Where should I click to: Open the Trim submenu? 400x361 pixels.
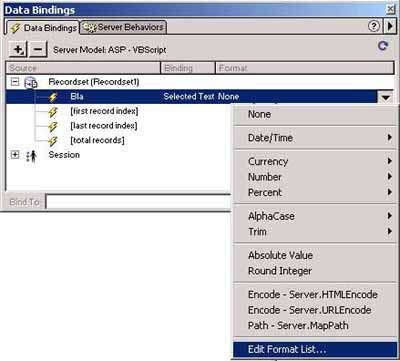pos(315,232)
